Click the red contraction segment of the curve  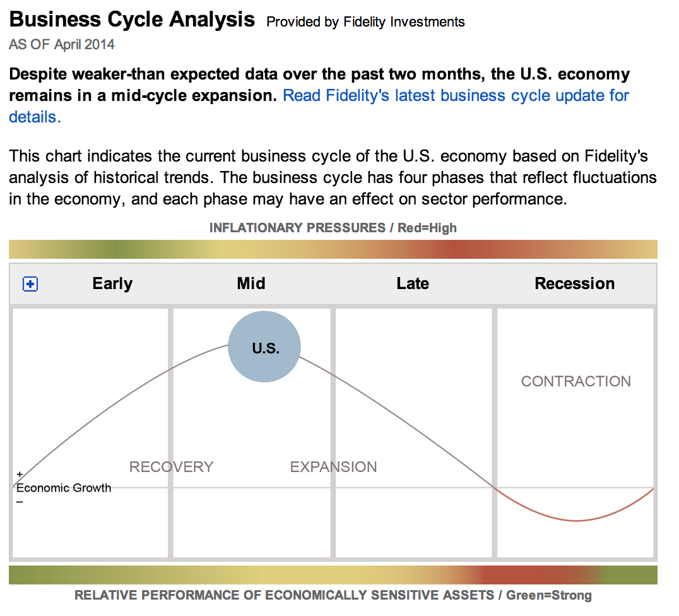click(x=576, y=519)
